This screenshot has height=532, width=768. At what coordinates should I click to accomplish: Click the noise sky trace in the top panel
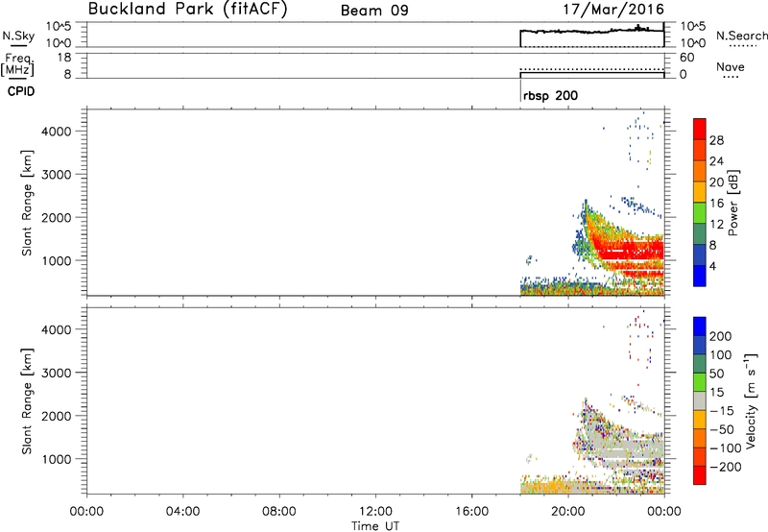click(x=591, y=32)
